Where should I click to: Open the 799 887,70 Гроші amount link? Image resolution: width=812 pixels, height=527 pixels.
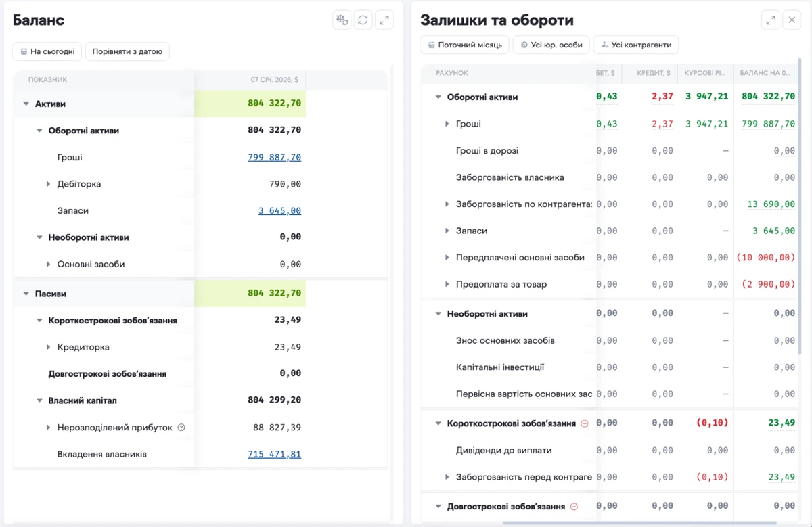click(x=274, y=158)
